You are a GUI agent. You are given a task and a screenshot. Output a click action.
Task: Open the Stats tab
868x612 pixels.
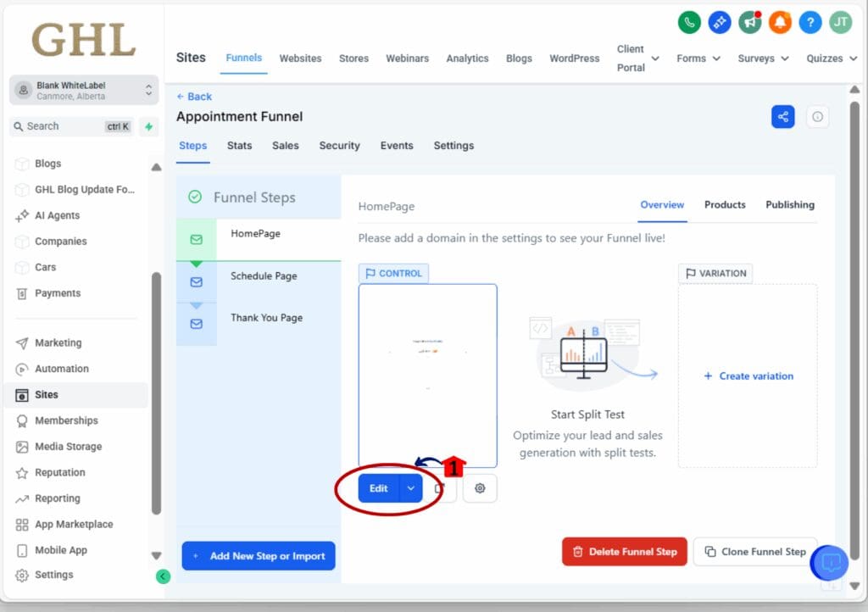[239, 146]
